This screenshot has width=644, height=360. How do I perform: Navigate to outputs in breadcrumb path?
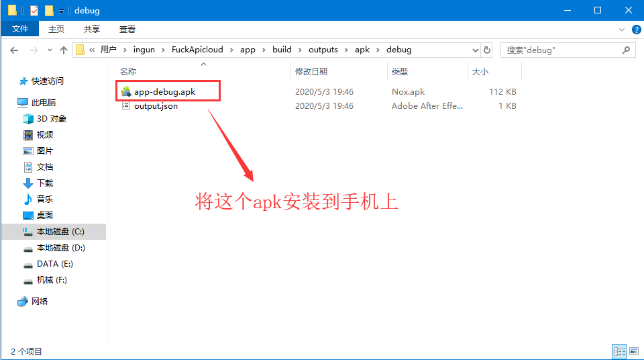click(323, 50)
